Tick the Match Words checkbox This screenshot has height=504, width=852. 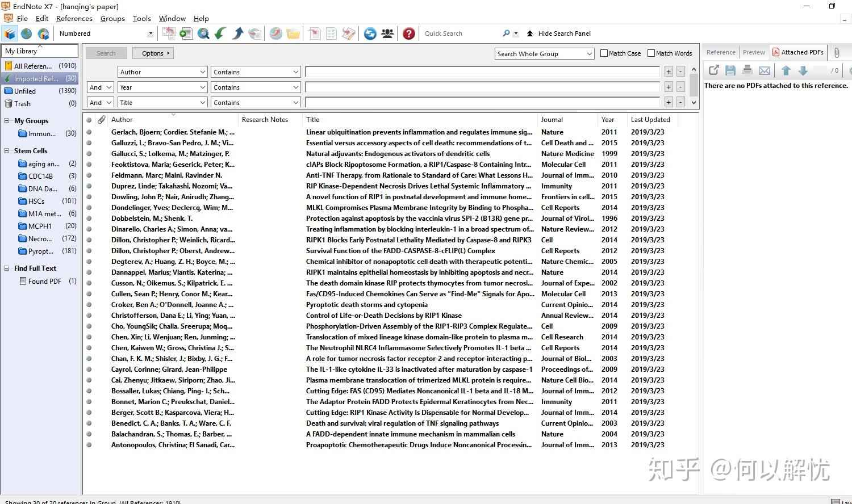(651, 53)
